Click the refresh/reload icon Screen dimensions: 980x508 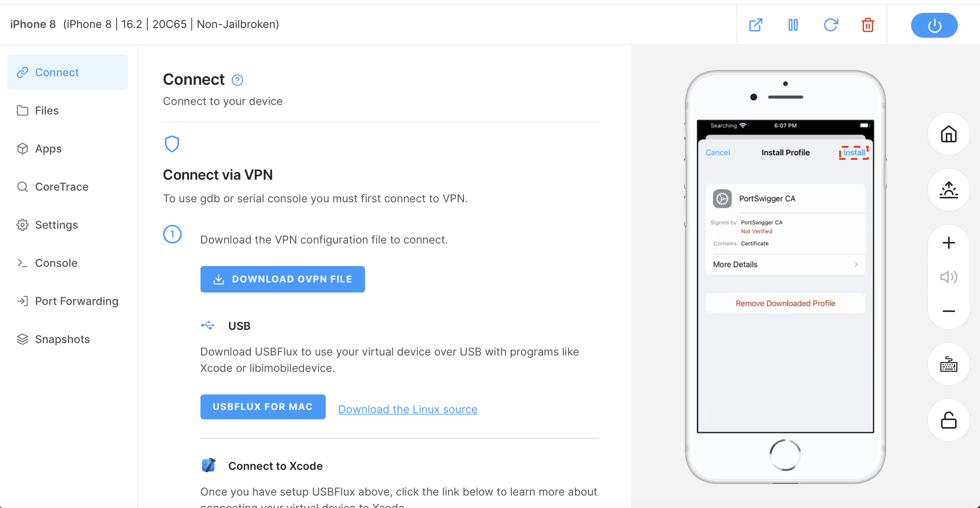click(x=831, y=25)
